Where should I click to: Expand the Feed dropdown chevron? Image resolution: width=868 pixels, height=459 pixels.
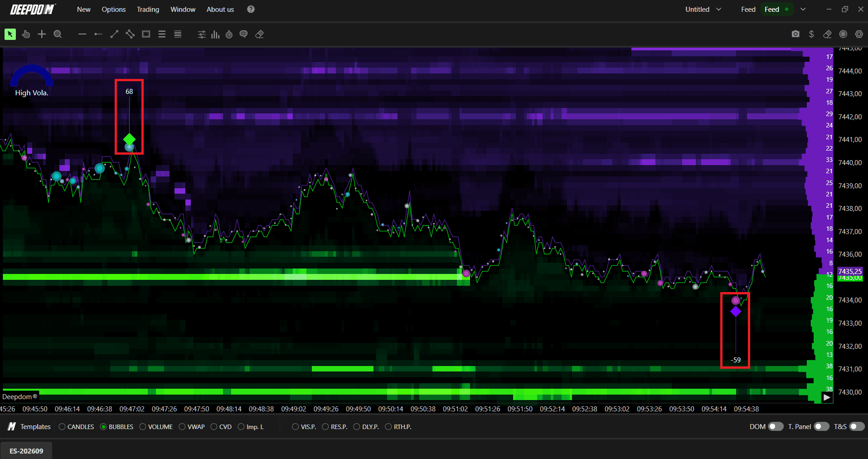(803, 9)
